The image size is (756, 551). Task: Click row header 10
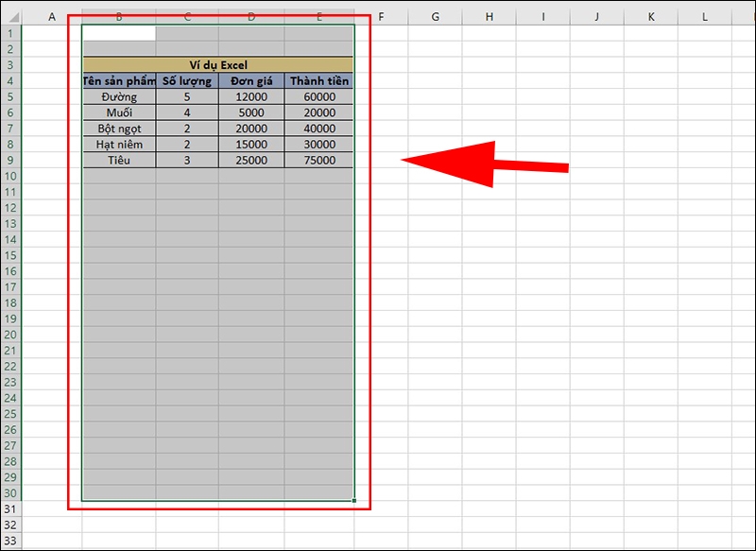click(11, 175)
